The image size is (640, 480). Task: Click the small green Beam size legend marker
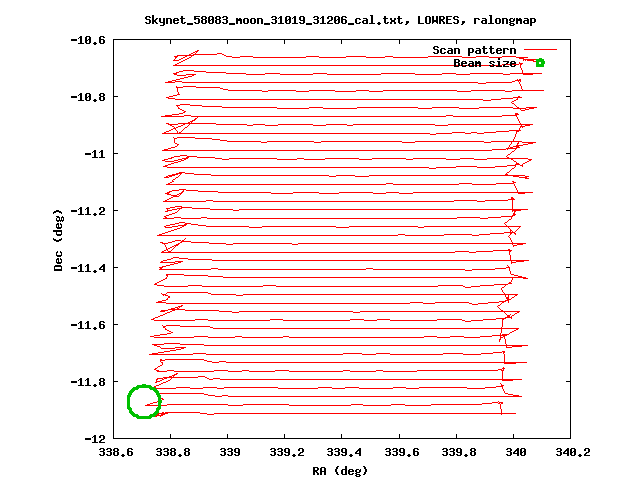[x=540, y=63]
